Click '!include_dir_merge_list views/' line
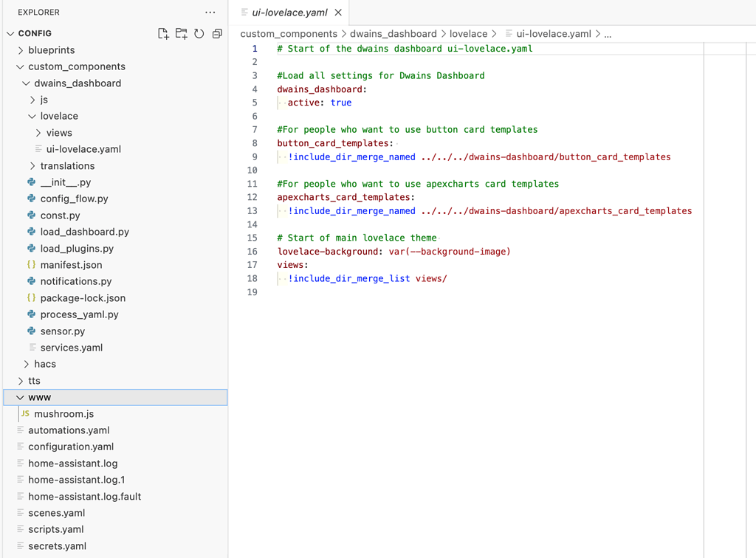Screen dimensions: 756x558 pyautogui.click(x=368, y=278)
